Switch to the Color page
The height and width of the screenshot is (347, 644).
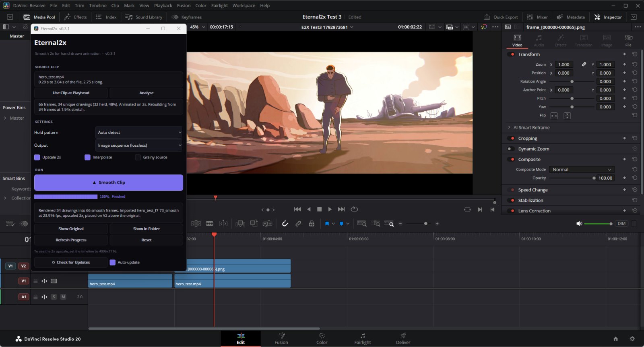[x=322, y=339]
